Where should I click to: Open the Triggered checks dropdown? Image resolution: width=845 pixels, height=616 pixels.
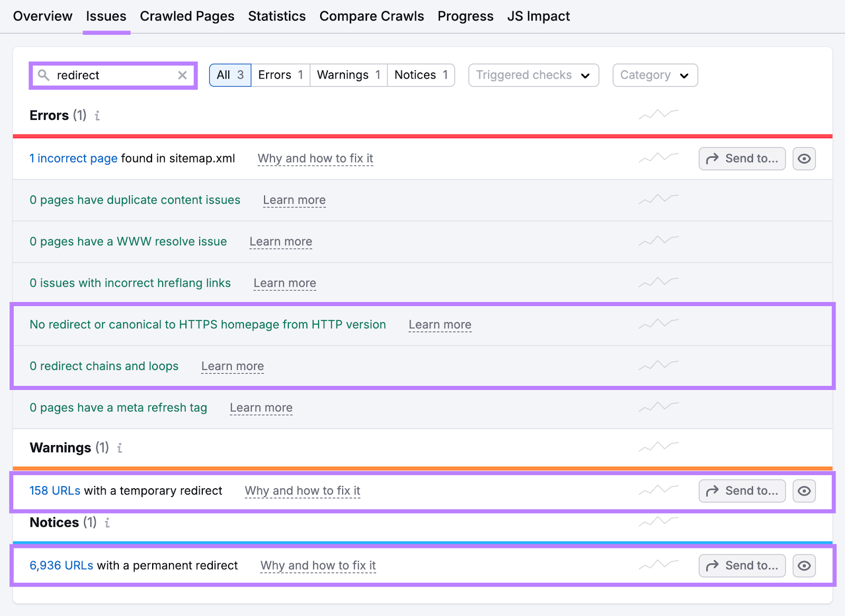[533, 75]
